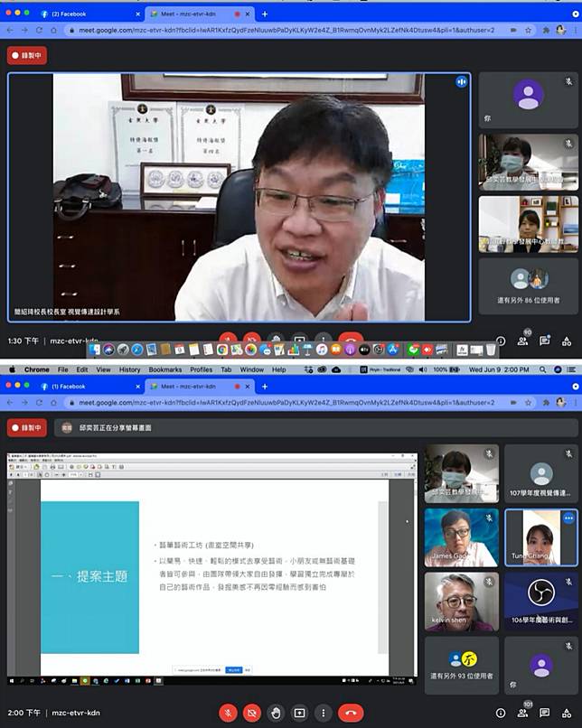This screenshot has width=582, height=728.
Task: Toggle camera in the bottom Meet window
Action: click(x=252, y=713)
